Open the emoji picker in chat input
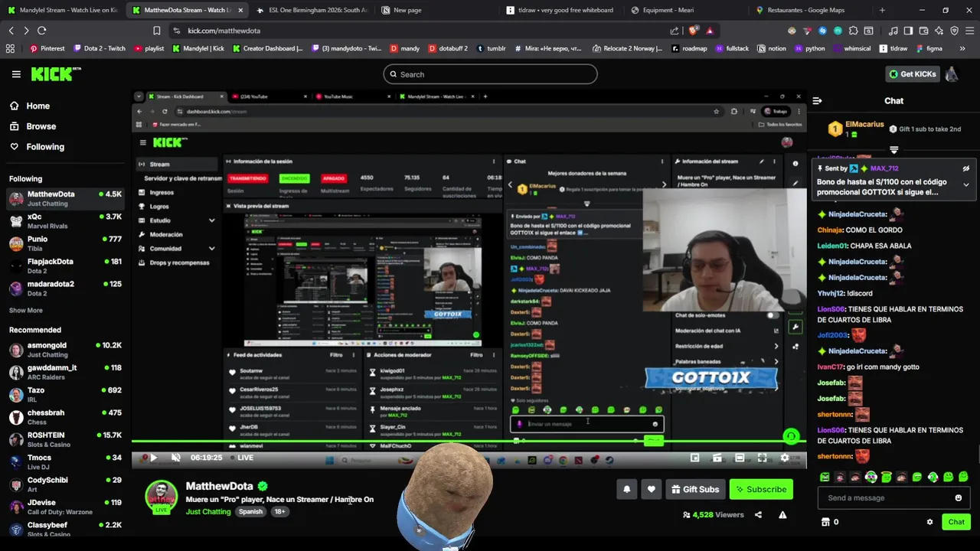 (958, 498)
